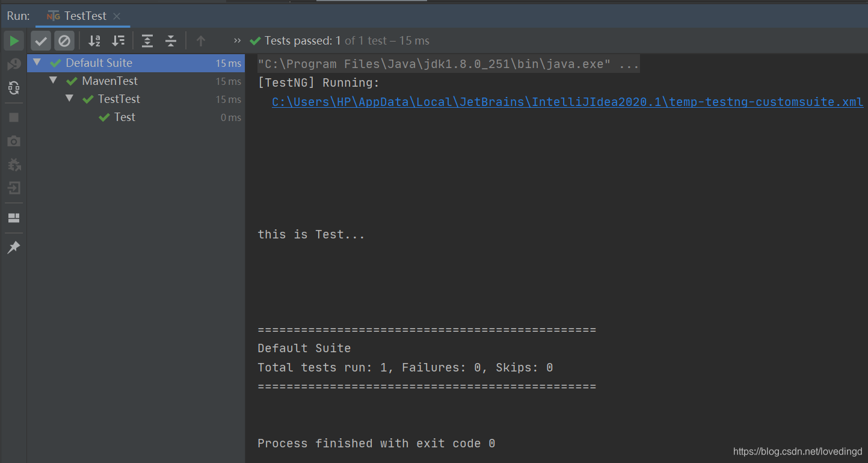This screenshot has width=868, height=463.
Task: Show more toolbar actions chevron
Action: click(x=237, y=41)
